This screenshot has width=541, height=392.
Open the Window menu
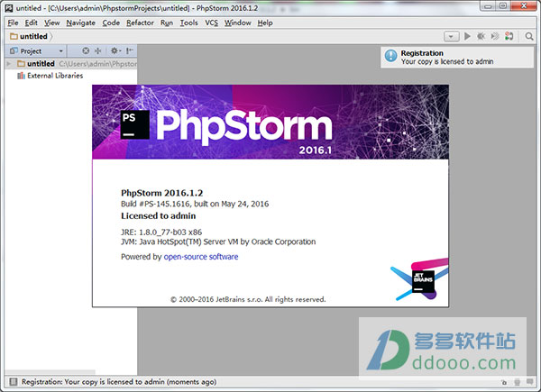coord(237,23)
